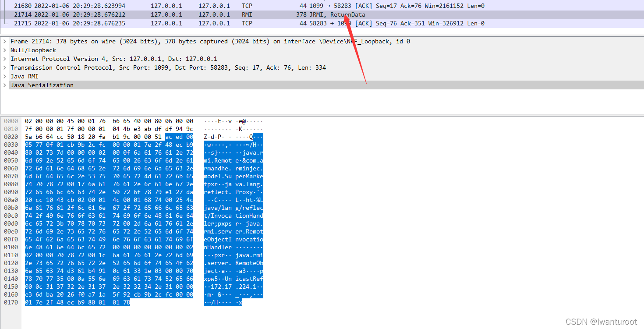Click ASCII text 'eObjectI nvocatio' in bytes pane

click(x=234, y=239)
